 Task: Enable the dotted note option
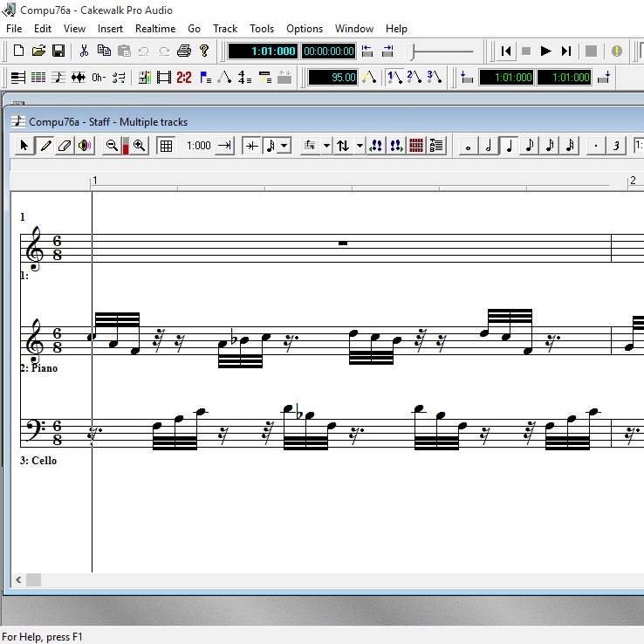[x=596, y=146]
